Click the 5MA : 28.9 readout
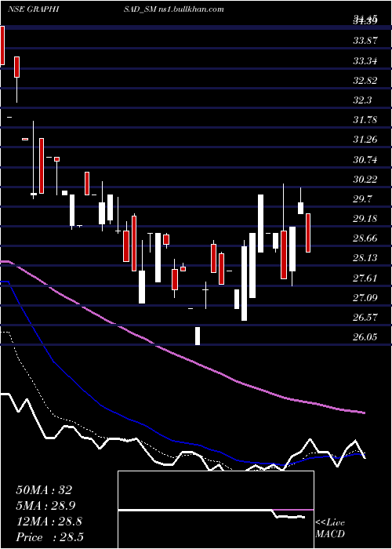The height and width of the screenshot is (549, 392). pyautogui.click(x=45, y=506)
